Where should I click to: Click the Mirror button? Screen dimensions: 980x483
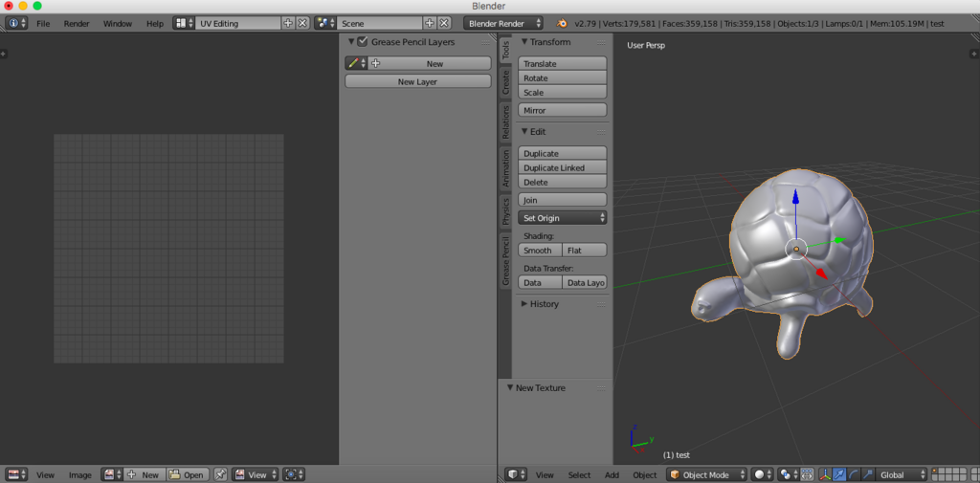[x=563, y=110]
